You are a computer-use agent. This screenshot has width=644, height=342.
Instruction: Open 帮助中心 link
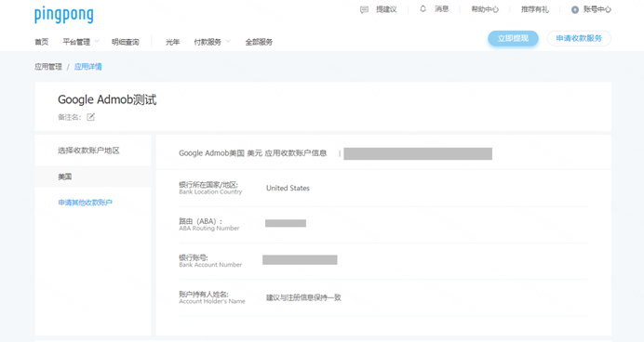click(x=485, y=9)
